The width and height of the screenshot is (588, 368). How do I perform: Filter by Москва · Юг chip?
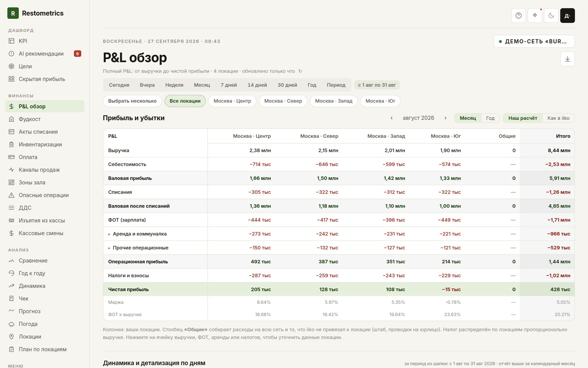point(380,101)
